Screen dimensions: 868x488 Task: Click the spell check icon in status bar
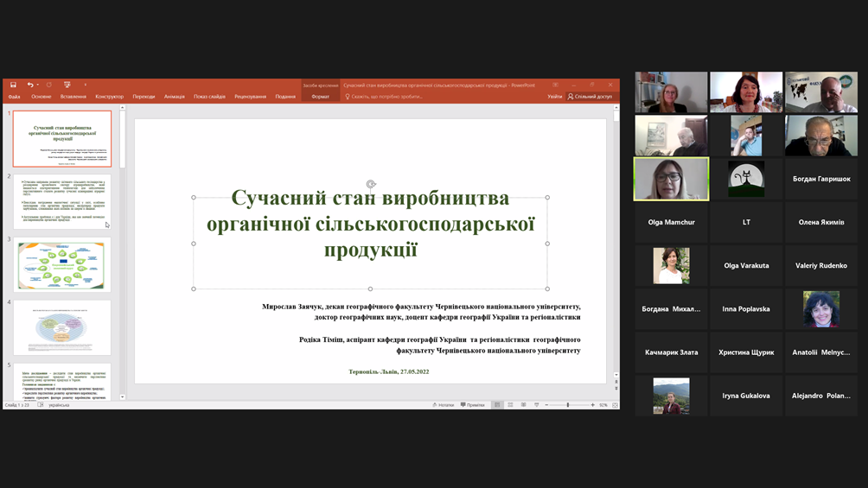41,405
